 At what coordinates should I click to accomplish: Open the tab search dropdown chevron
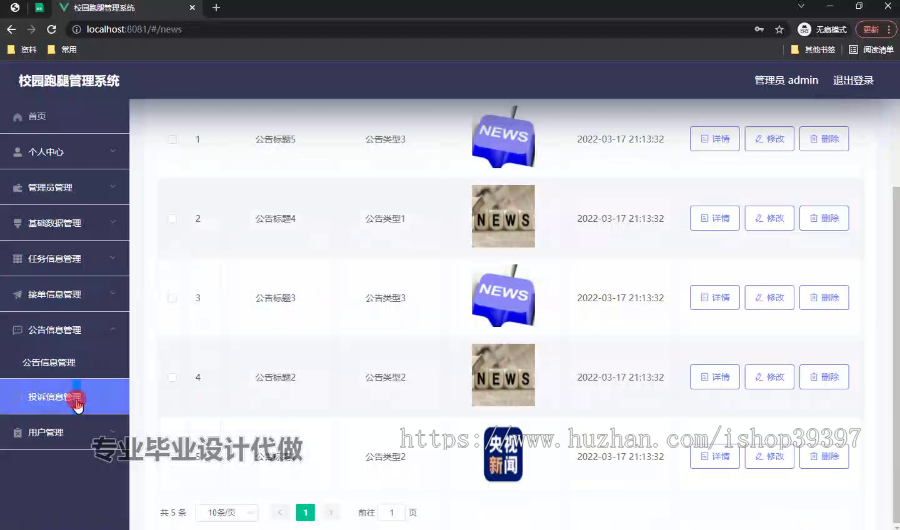801,6
